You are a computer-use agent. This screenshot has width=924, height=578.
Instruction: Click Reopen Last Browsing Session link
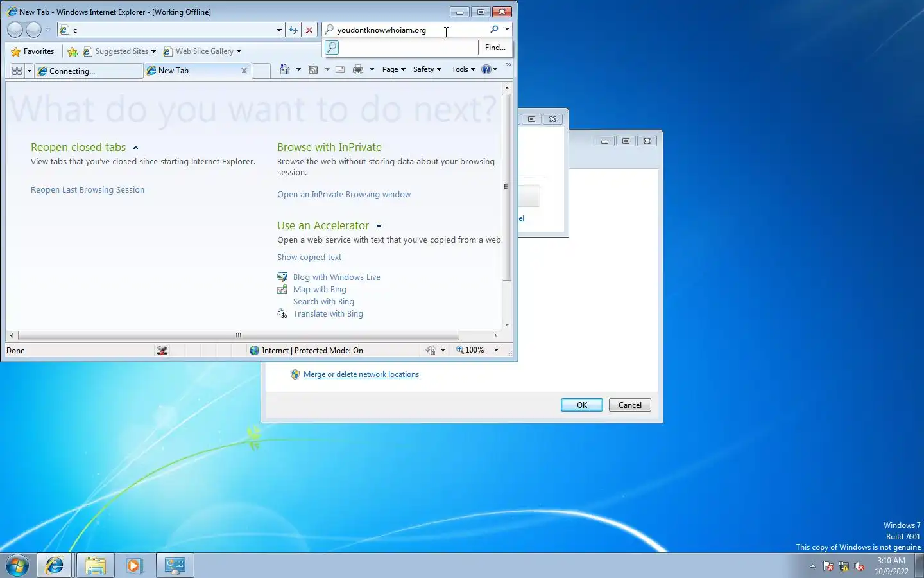click(87, 190)
